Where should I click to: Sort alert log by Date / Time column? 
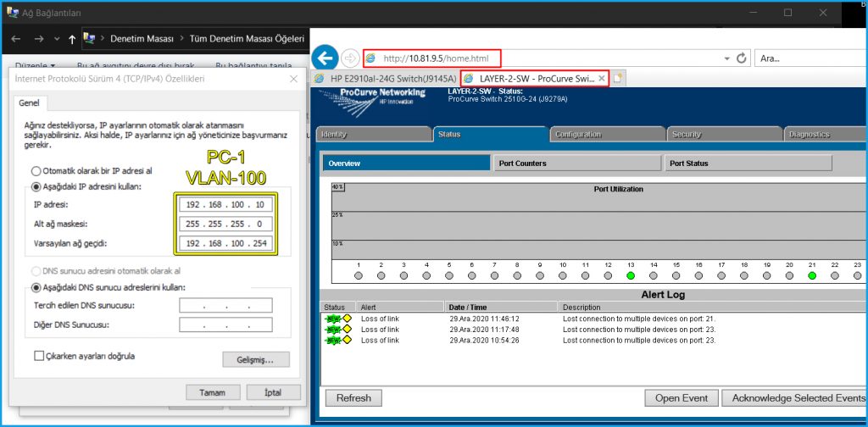coord(500,307)
